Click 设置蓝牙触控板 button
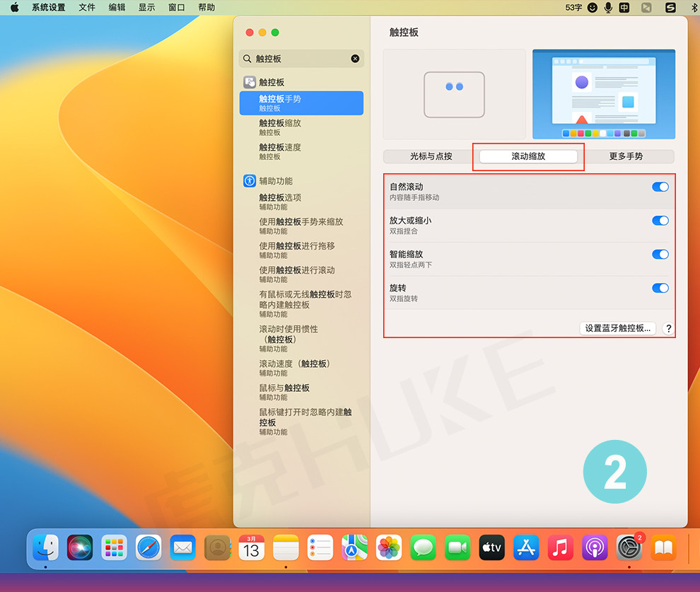Screen dimensions: 700x592 tap(618, 328)
